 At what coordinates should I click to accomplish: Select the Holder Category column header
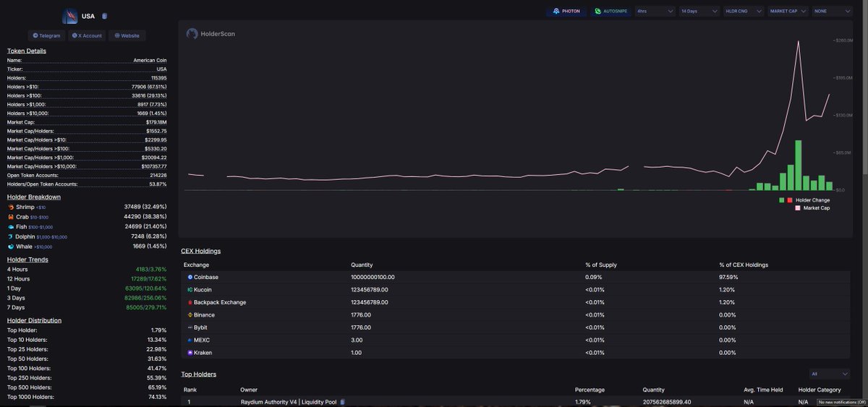(820, 390)
